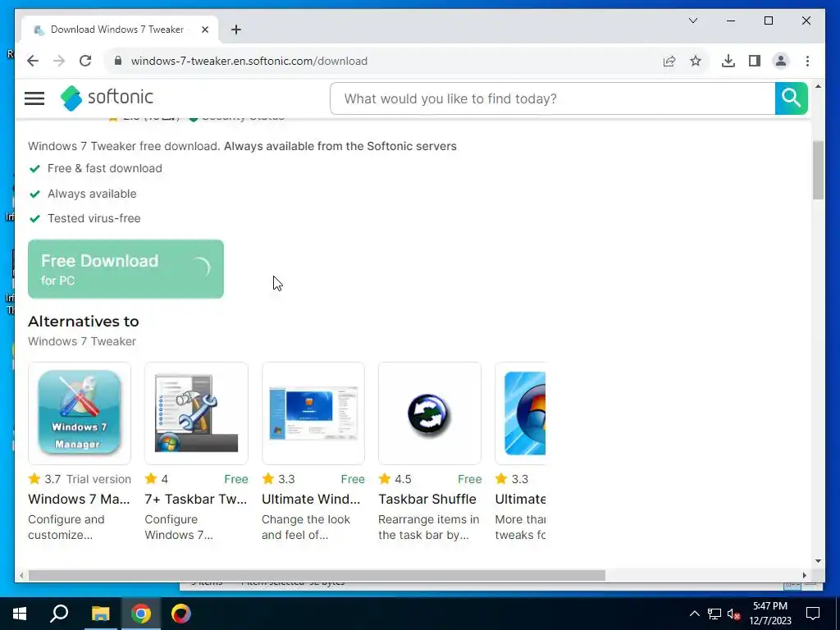
Task: Click 'Always available' list item
Action: coord(92,194)
